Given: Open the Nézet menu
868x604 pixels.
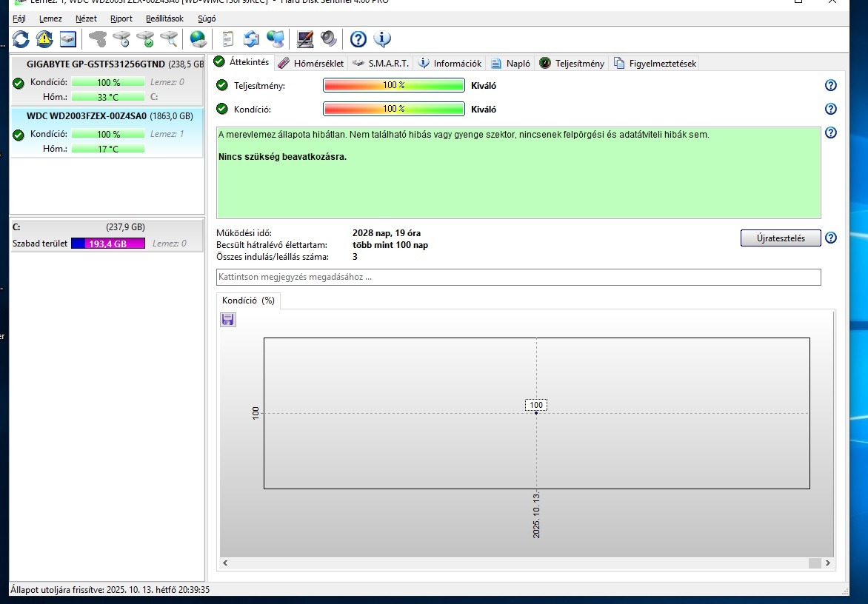Looking at the screenshot, I should tap(87, 19).
